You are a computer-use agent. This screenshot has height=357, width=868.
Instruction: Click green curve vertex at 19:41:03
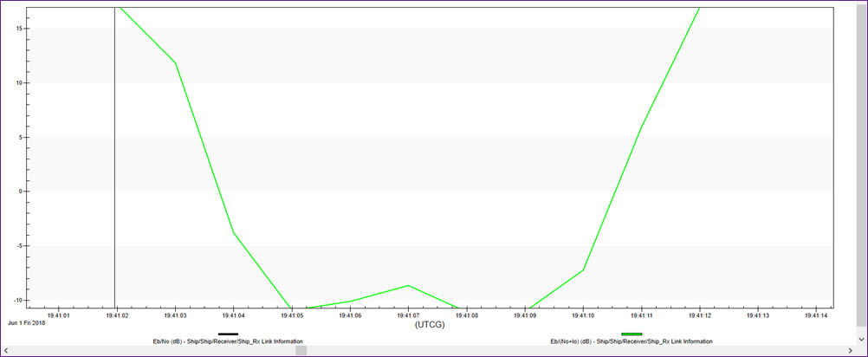tap(176, 63)
